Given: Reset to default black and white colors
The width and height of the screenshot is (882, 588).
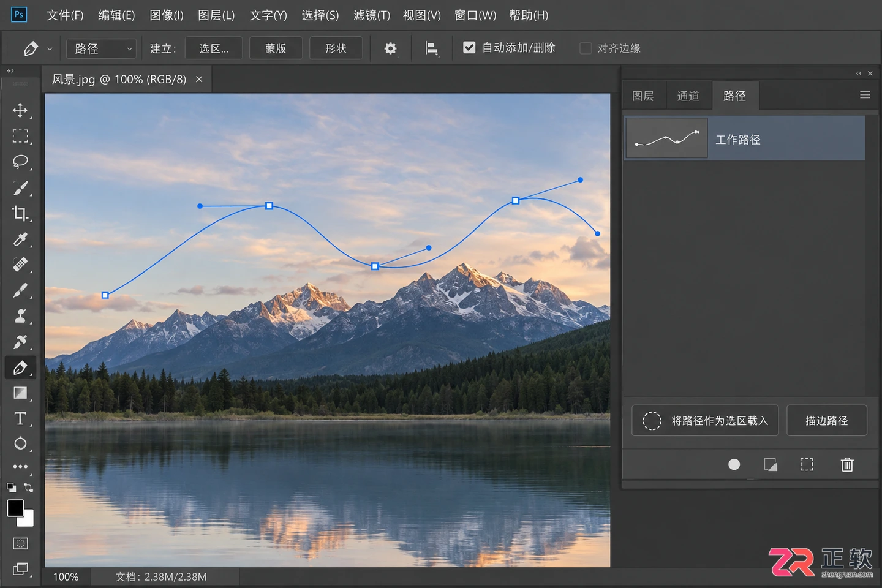Looking at the screenshot, I should [11, 488].
